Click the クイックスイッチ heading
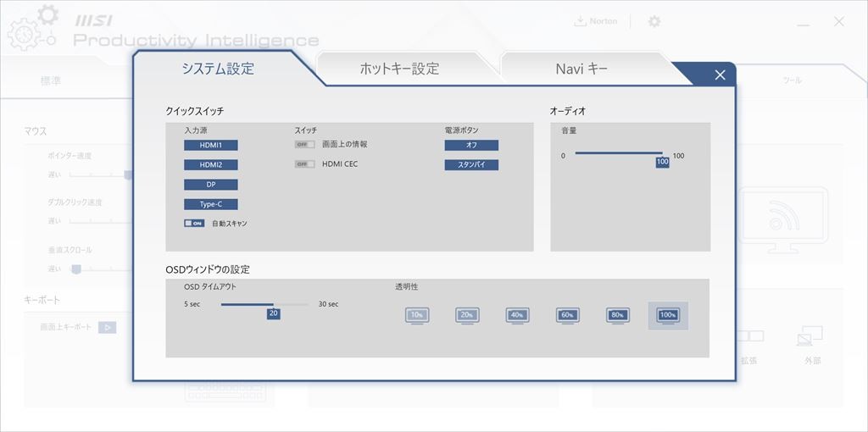 [195, 111]
